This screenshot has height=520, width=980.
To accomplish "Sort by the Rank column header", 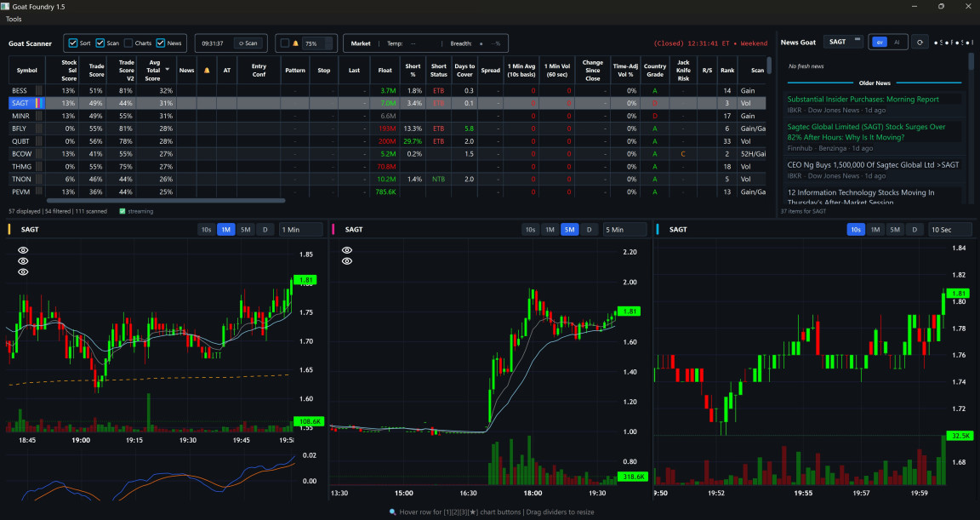I will pos(726,70).
